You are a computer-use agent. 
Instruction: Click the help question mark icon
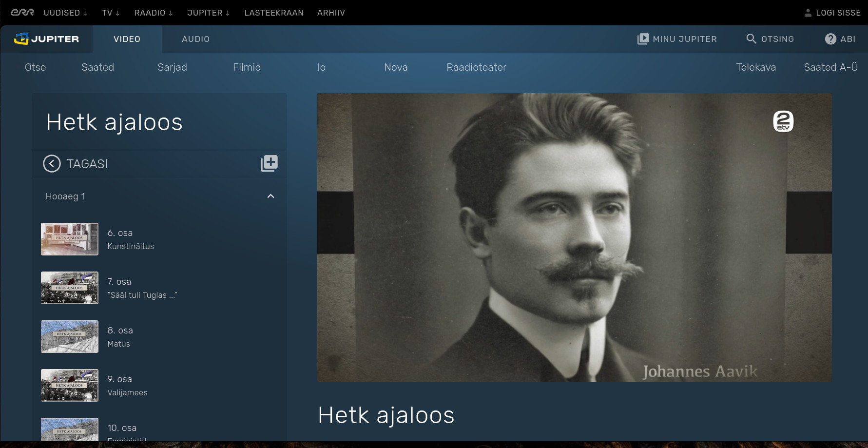pos(830,39)
